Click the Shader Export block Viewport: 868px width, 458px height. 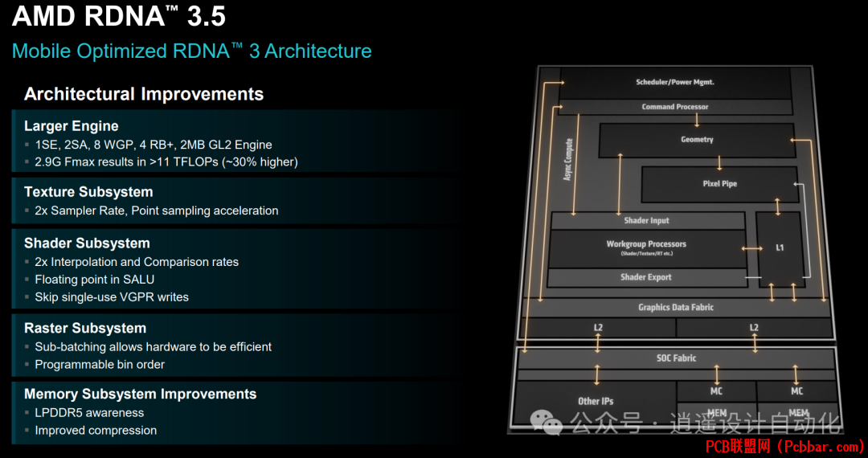tap(646, 277)
